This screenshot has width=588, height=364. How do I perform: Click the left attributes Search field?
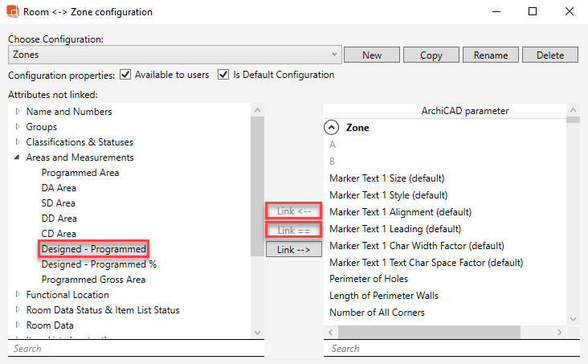(x=135, y=349)
